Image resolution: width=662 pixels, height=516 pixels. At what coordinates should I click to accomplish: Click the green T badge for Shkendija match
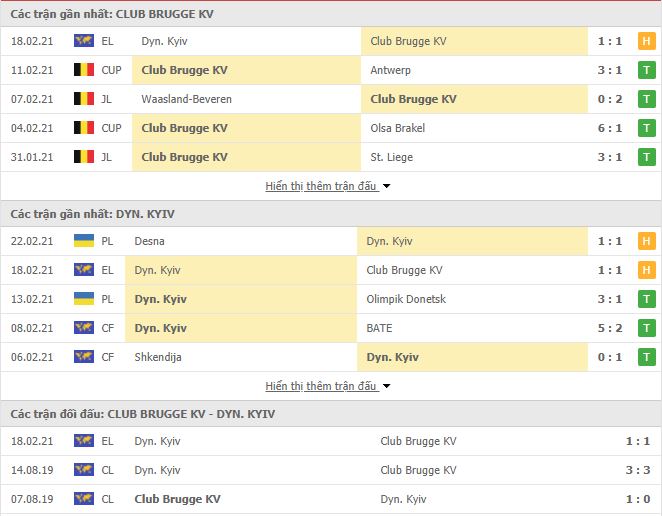646,357
